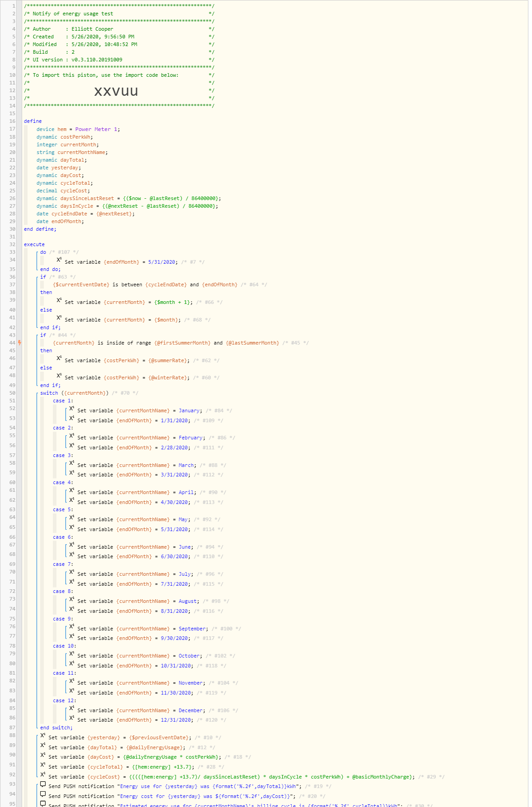Click the variable icon for currentMonthName = July
This screenshot has width=532, height=807.
click(72, 572)
